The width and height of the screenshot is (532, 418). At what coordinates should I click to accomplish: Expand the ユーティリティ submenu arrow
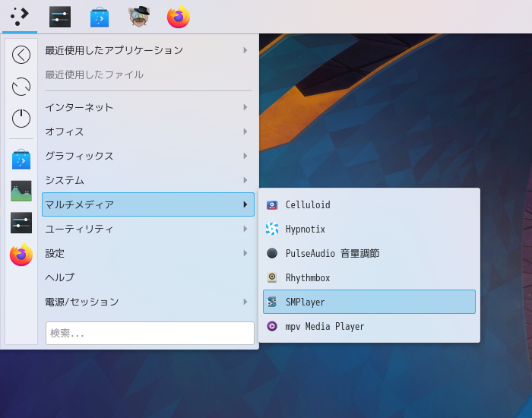pos(245,229)
